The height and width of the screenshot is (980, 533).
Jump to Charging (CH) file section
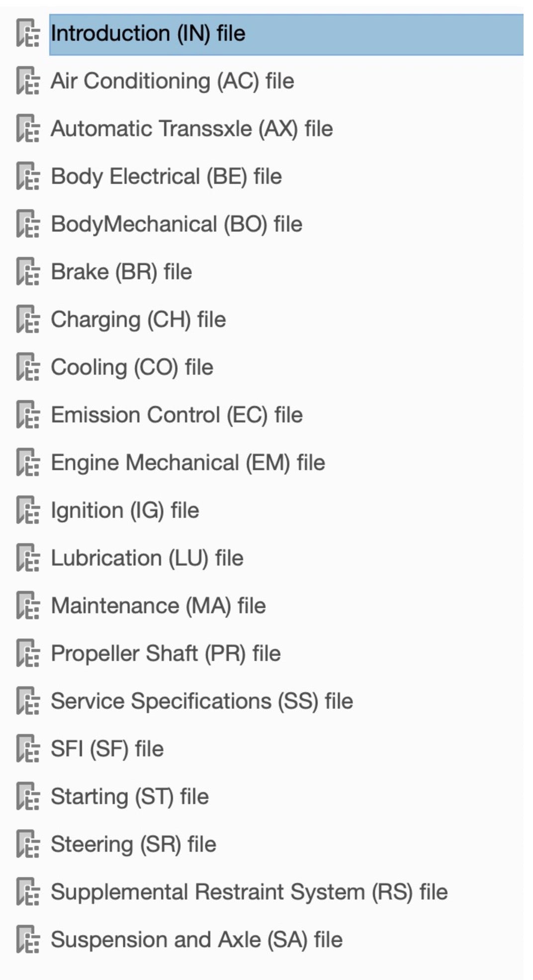click(138, 320)
